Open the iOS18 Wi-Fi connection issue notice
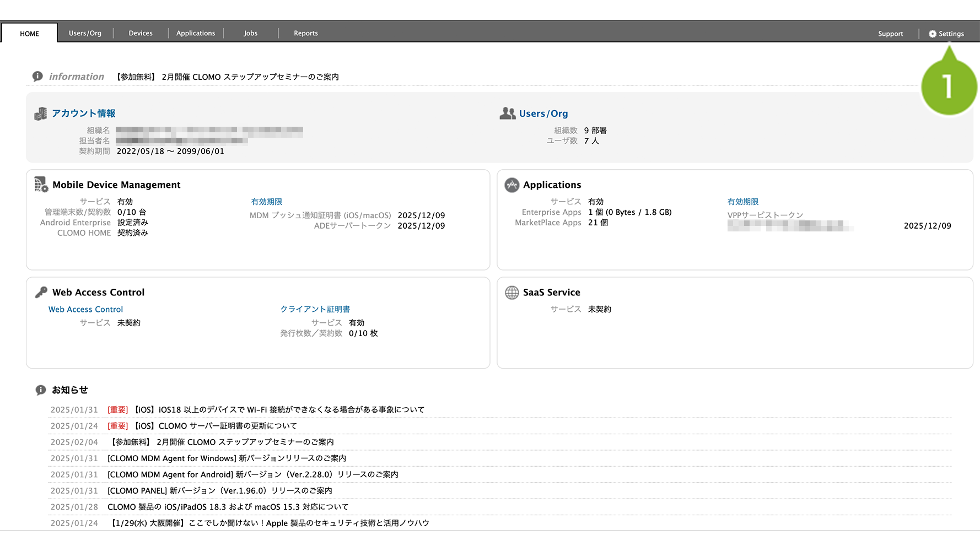 [x=279, y=409]
